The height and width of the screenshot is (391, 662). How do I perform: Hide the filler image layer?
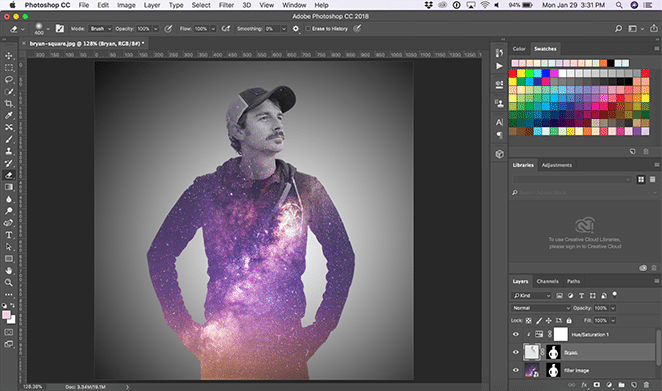[515, 370]
